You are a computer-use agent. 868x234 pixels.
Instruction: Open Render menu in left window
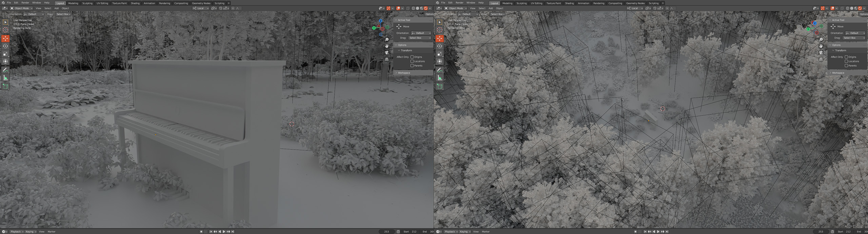point(25,3)
